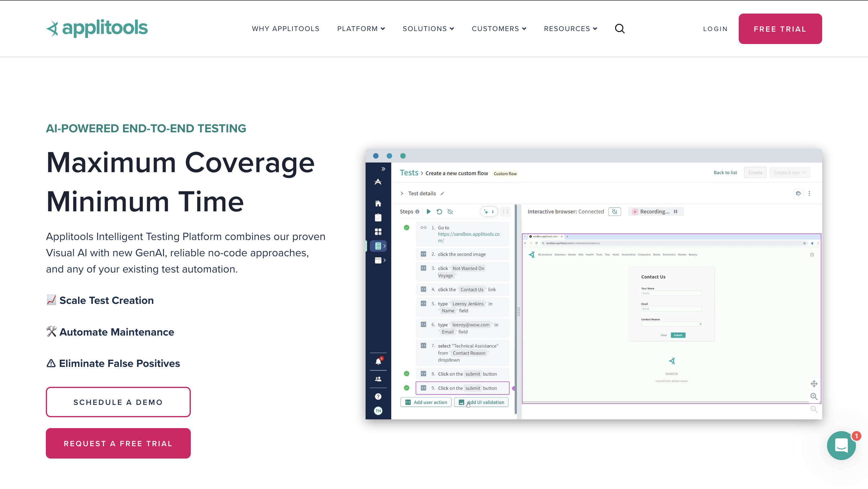Screen dimensions: 868x489
Task: Click the play icon to run the steps
Action: point(428,212)
